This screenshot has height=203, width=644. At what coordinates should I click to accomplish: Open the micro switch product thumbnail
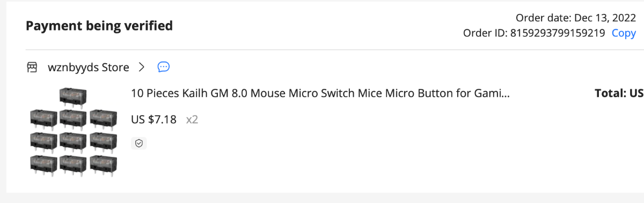click(74, 132)
